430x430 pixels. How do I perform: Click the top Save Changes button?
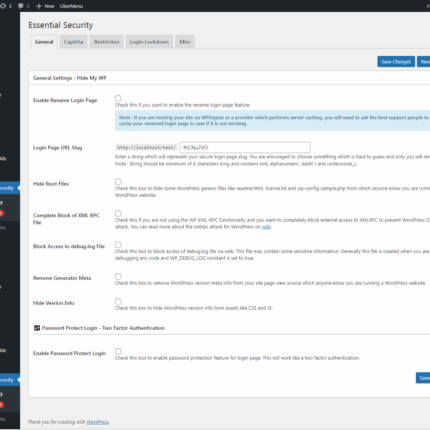click(x=396, y=62)
